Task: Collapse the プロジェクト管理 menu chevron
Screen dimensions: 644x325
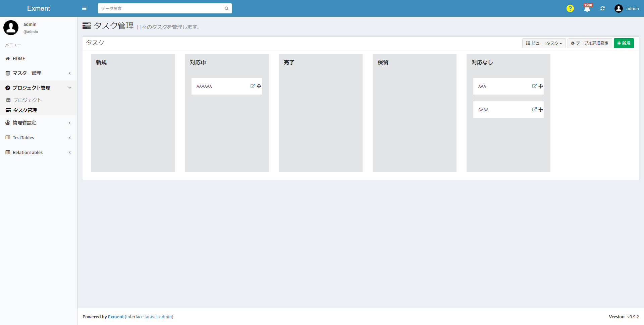Action: pos(70,88)
